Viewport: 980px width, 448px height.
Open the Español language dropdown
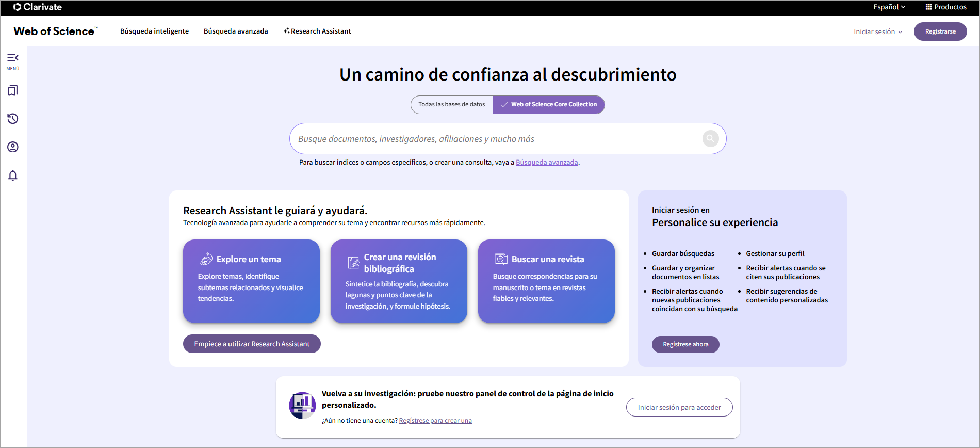point(889,7)
